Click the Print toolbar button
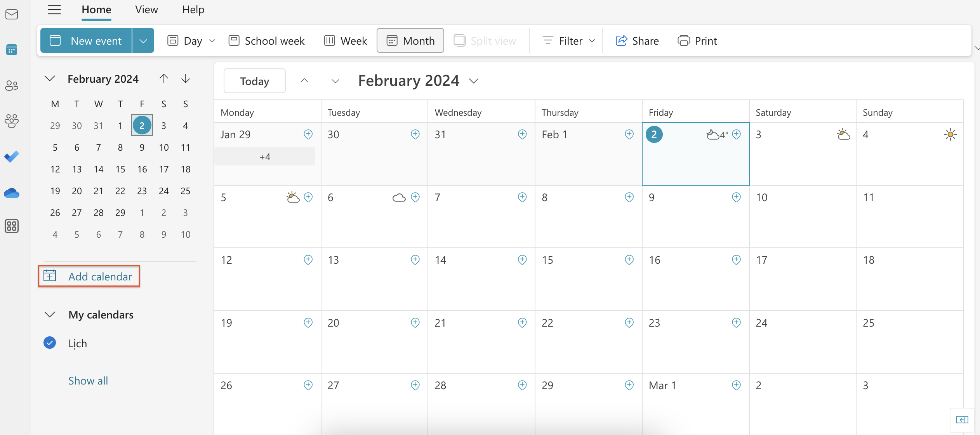The height and width of the screenshot is (435, 980). [x=697, y=41]
